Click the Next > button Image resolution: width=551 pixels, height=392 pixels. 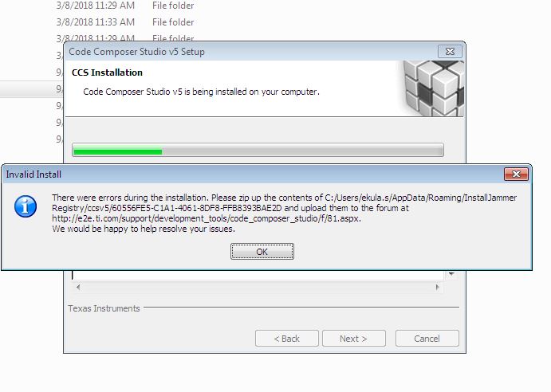pos(353,339)
